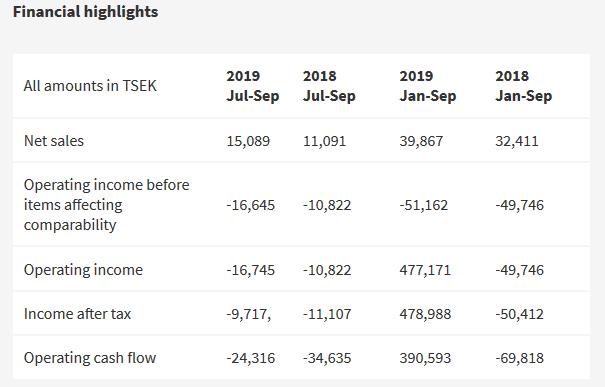Select the 2019 Jan-Sep column header
The image size is (605, 387).
click(x=428, y=86)
